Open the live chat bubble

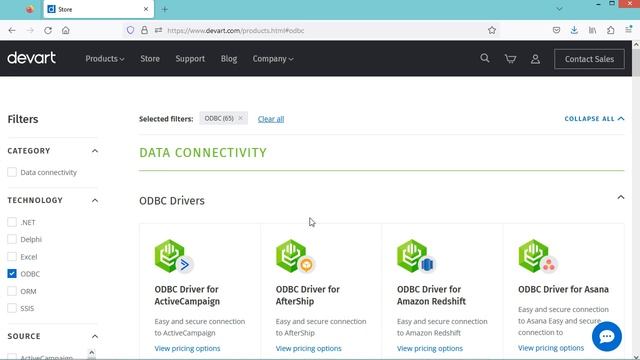[607, 336]
